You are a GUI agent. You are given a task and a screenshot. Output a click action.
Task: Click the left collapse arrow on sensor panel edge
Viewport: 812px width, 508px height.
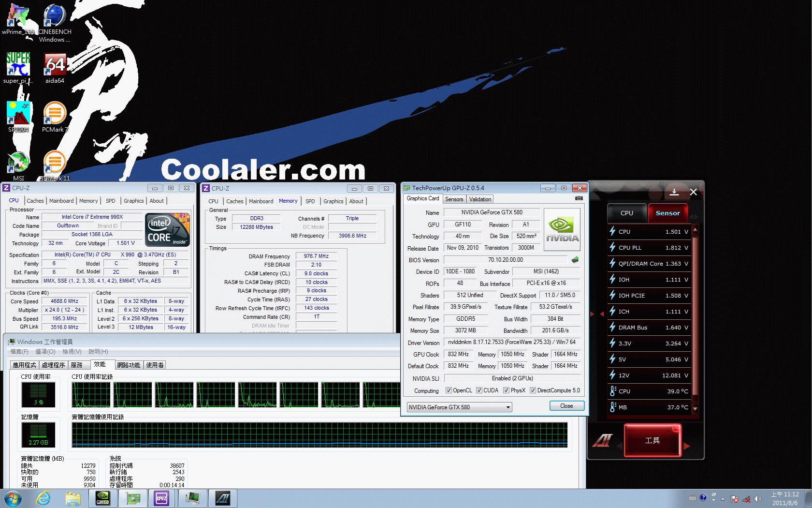tap(602, 314)
